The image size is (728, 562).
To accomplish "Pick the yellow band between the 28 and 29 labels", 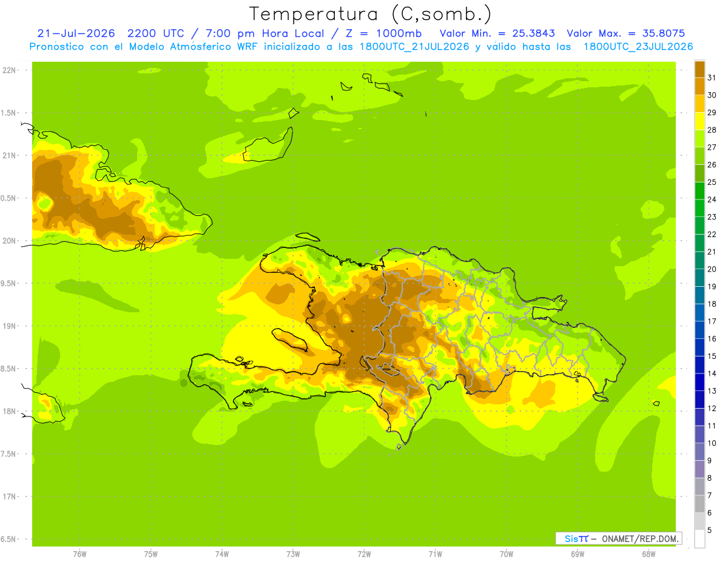I will click(x=699, y=121).
